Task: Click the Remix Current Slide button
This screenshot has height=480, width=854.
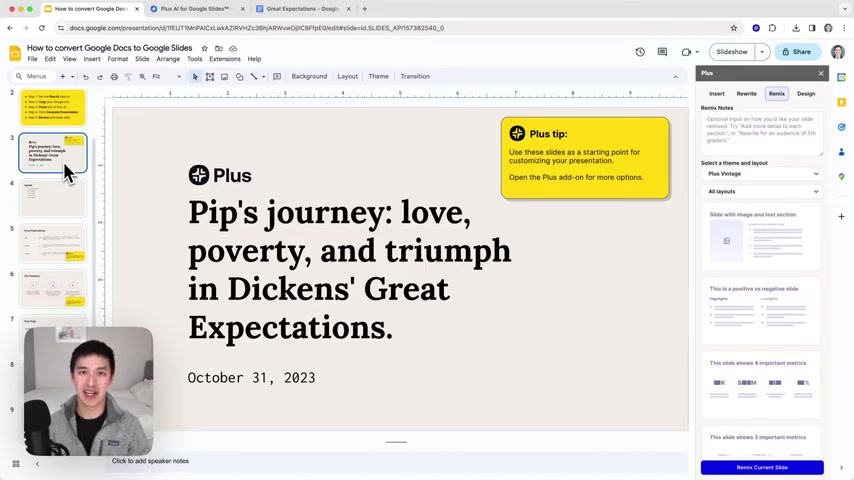Action: (x=762, y=467)
